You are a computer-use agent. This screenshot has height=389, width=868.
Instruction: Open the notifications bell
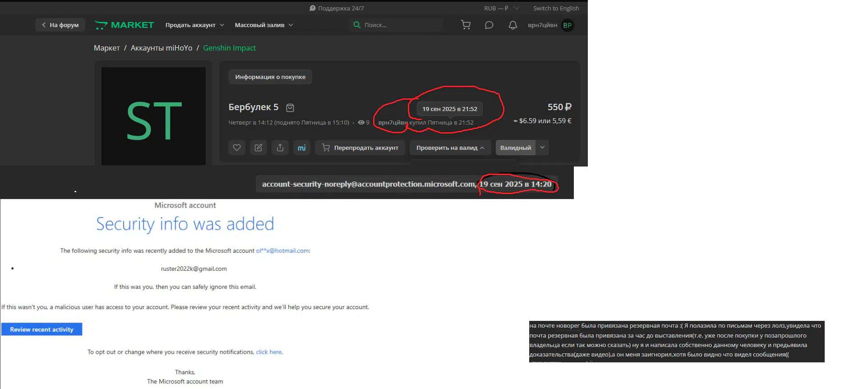point(512,25)
